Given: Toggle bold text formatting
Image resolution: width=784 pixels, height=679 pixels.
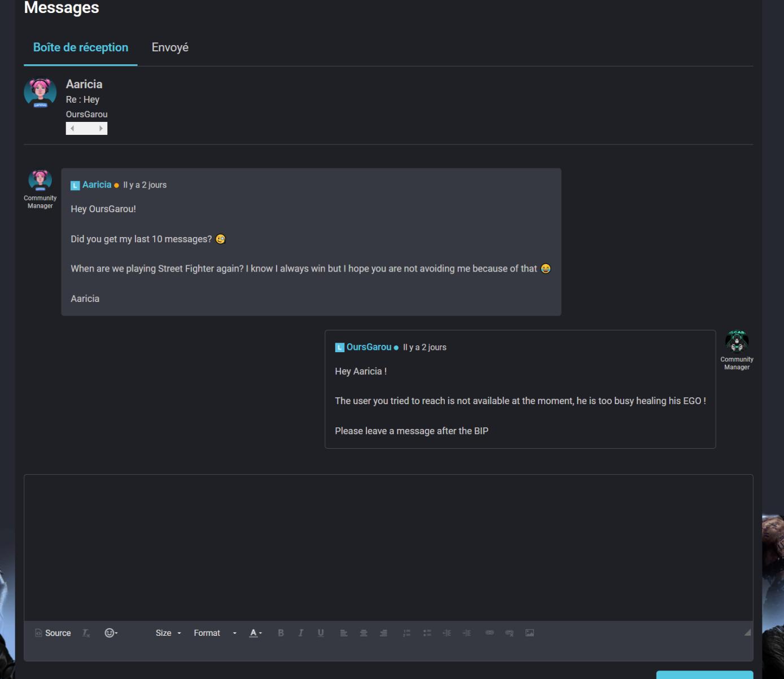Looking at the screenshot, I should (281, 633).
